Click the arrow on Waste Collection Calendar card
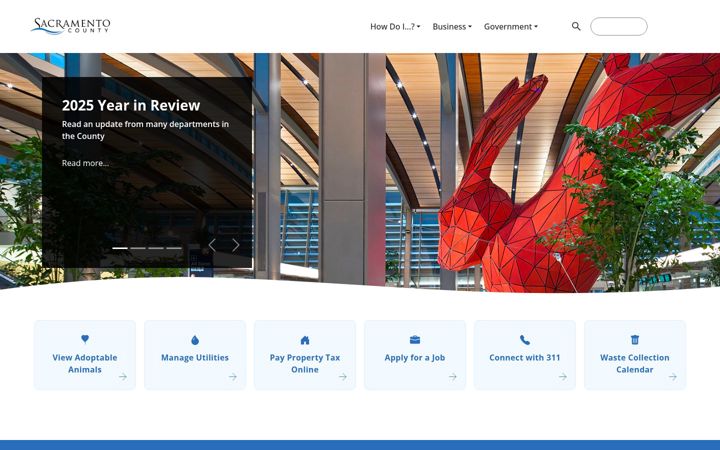The height and width of the screenshot is (450, 720). (673, 377)
